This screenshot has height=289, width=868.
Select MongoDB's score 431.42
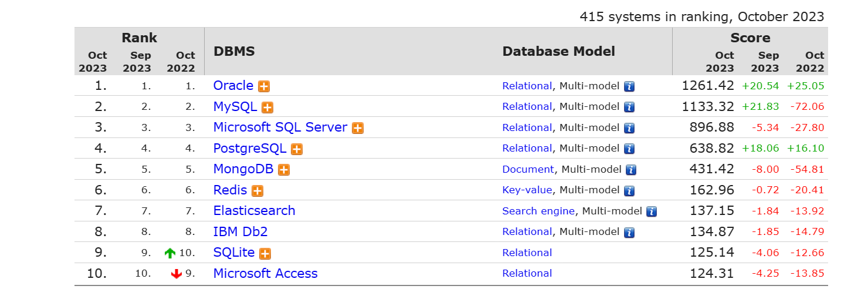(x=713, y=169)
